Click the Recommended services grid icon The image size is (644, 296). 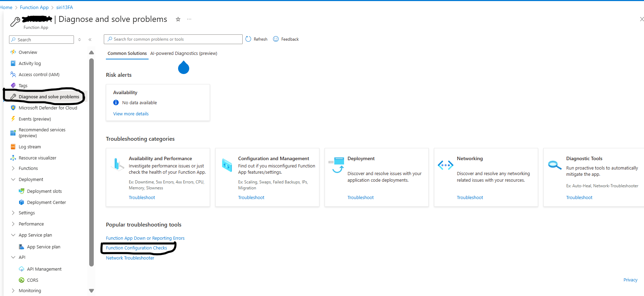click(x=13, y=133)
